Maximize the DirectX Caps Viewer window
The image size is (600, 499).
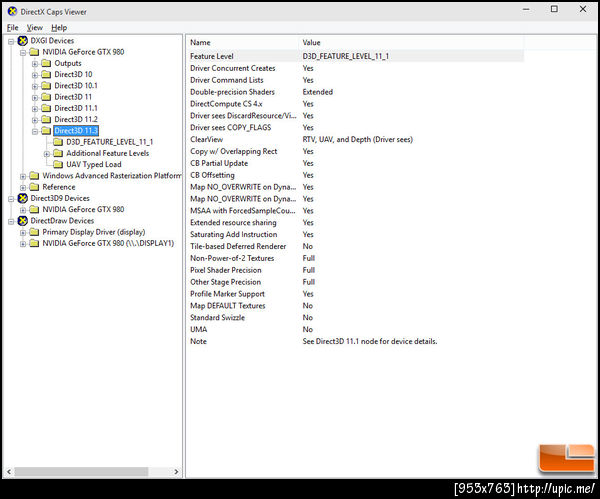pyautogui.click(x=554, y=9)
